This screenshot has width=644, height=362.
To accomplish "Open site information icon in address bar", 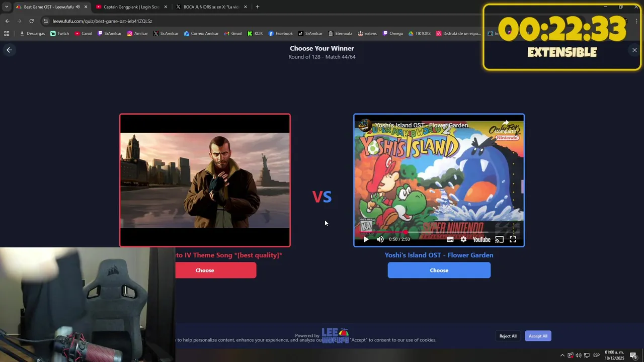I will (x=46, y=21).
